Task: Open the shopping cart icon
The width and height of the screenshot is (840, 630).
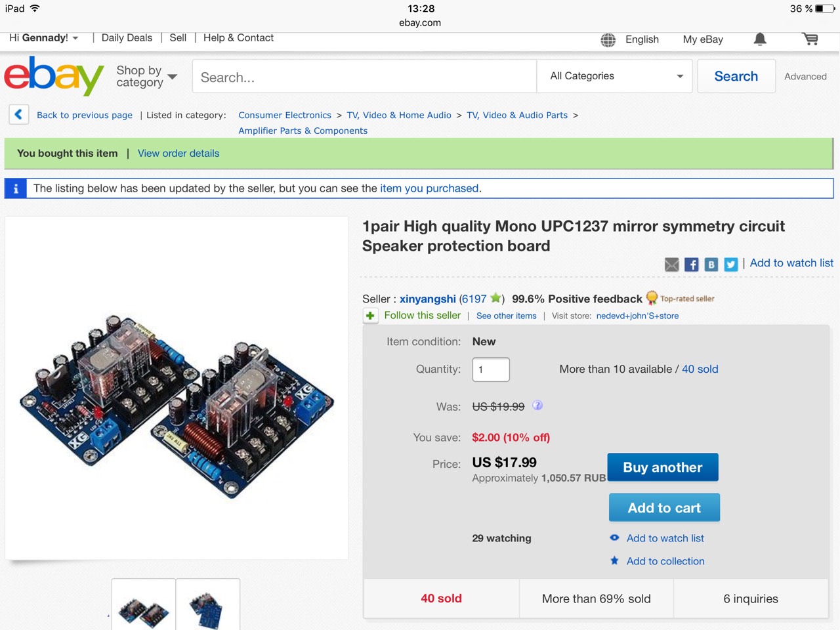Action: (810, 39)
